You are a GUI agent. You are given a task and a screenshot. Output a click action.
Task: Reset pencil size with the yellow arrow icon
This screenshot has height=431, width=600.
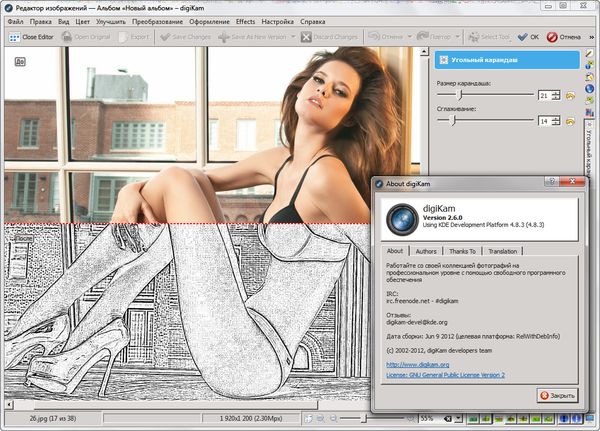[x=570, y=96]
